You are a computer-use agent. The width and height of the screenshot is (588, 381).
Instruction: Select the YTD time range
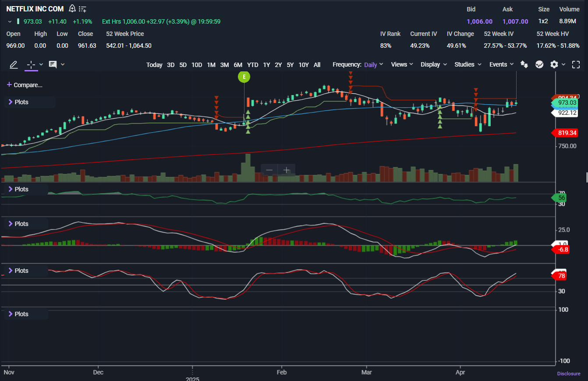pyautogui.click(x=252, y=65)
